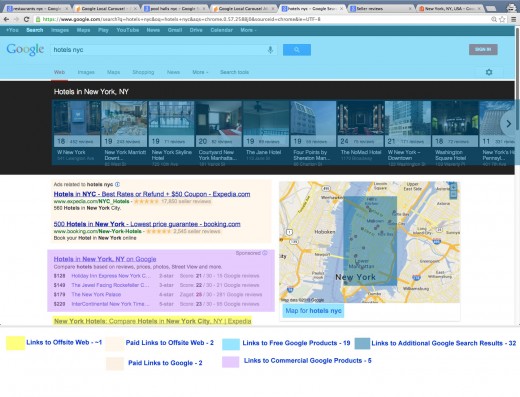Open the Hotels in NYC Expedia ad link
This screenshot has height=397, width=520.
[x=152, y=194]
